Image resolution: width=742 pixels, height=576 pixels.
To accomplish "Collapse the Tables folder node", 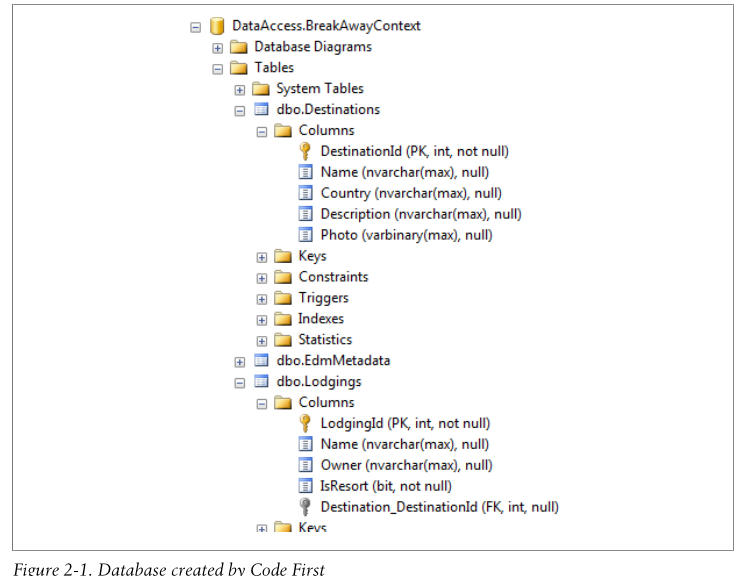I will tap(218, 69).
